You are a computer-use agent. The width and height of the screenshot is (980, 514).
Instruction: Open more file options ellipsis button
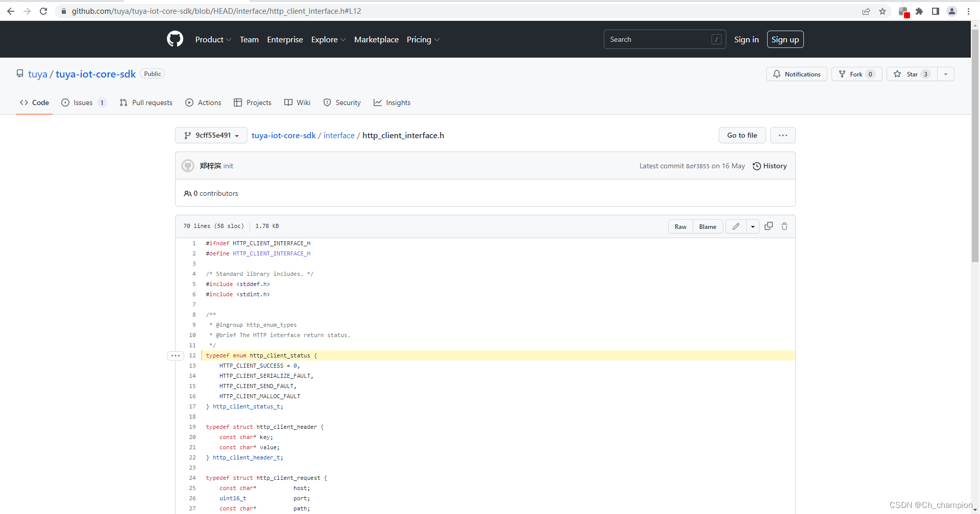coord(783,135)
